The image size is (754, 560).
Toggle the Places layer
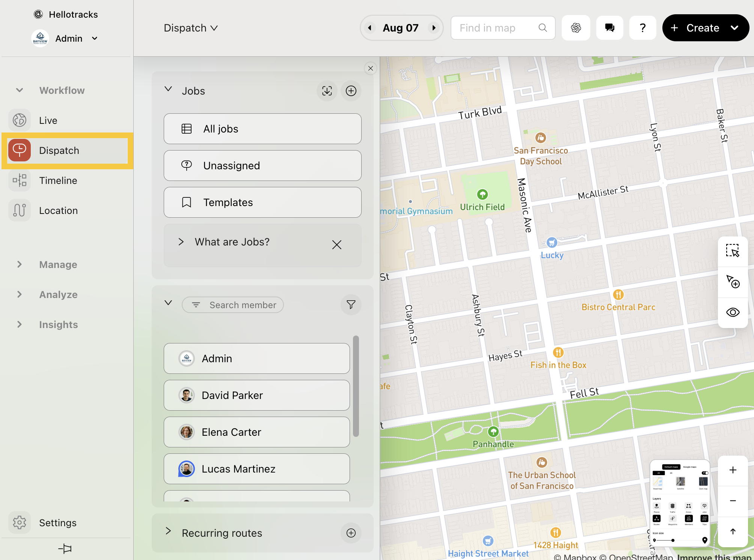[657, 506]
